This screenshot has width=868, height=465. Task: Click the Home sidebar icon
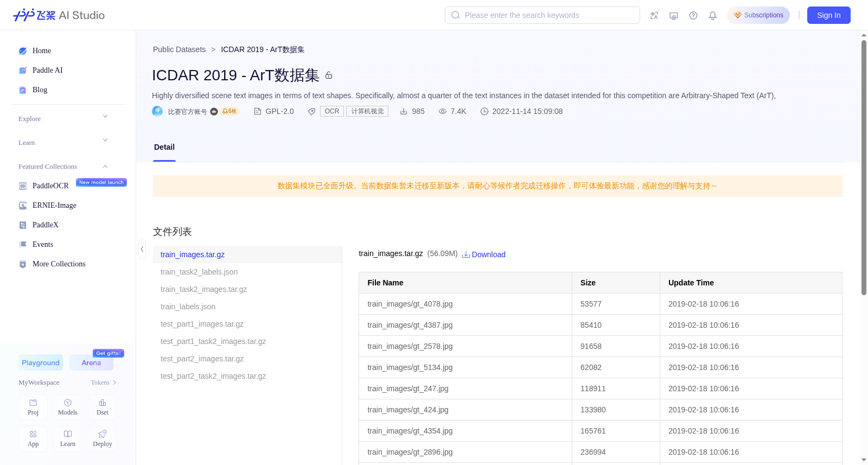click(23, 51)
